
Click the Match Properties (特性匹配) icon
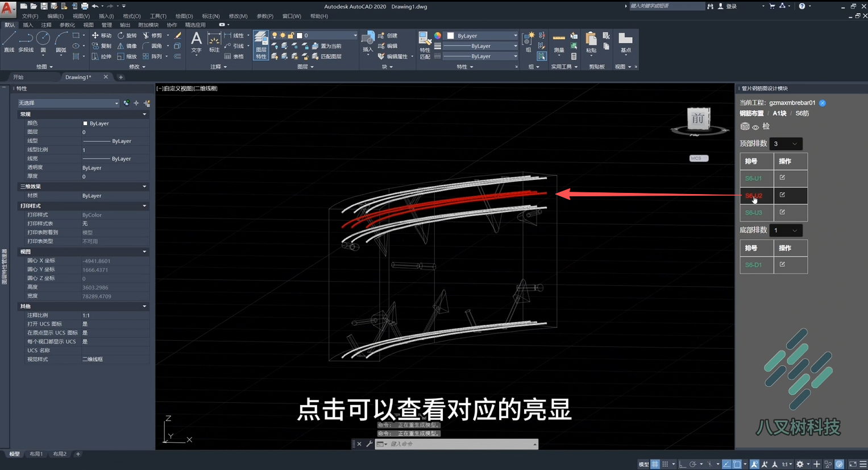point(425,45)
